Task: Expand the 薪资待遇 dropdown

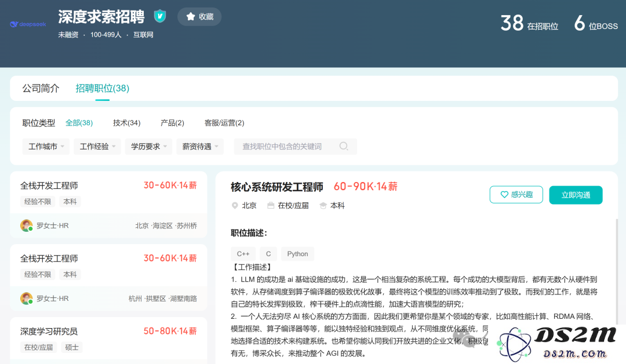Action: pyautogui.click(x=200, y=147)
